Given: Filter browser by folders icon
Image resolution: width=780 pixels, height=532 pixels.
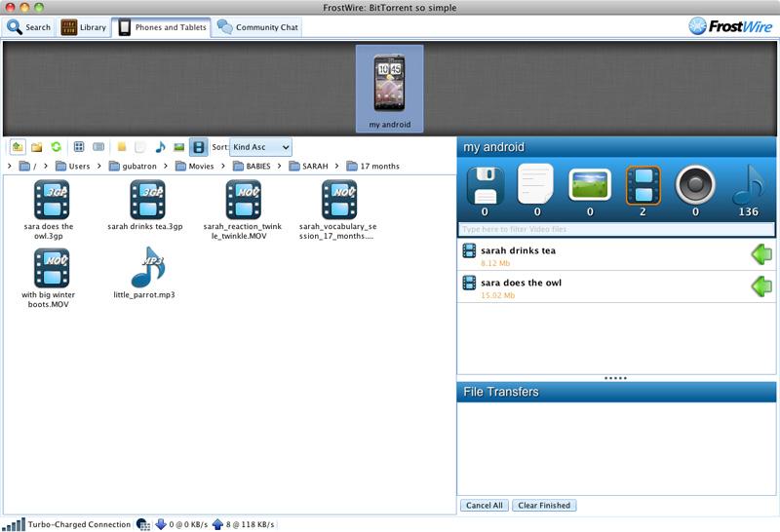Looking at the screenshot, I should click(121, 147).
